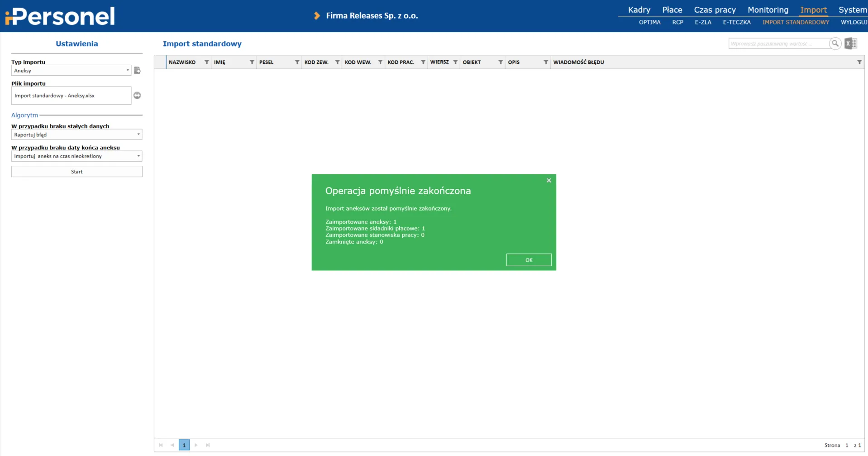Go to page 1 in pagination
This screenshot has width=868, height=456.
click(x=184, y=445)
